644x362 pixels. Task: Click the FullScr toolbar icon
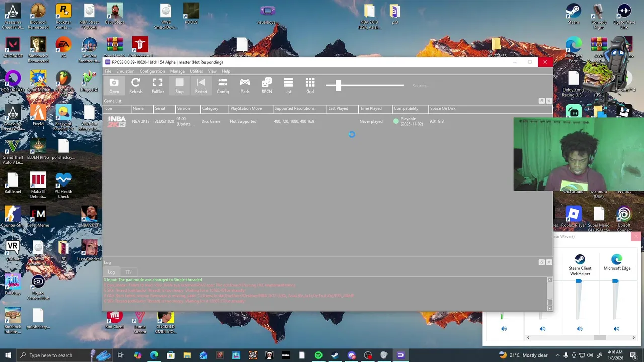(x=157, y=85)
